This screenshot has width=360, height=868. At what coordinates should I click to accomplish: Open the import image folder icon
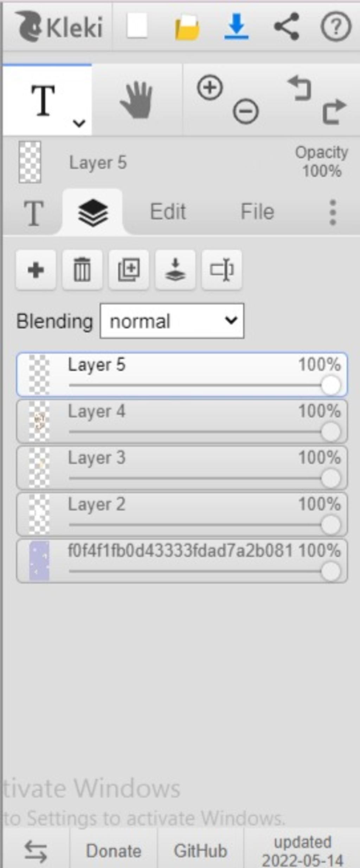click(x=187, y=27)
